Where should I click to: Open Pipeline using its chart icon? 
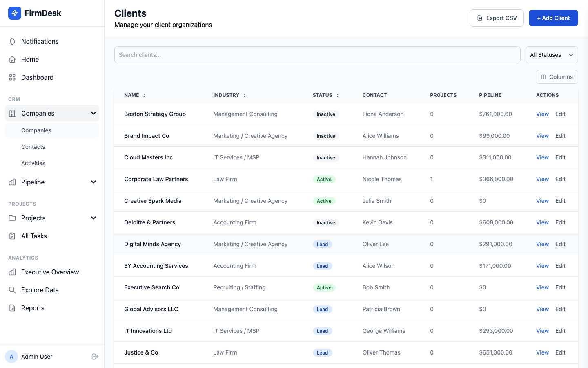pyautogui.click(x=12, y=182)
